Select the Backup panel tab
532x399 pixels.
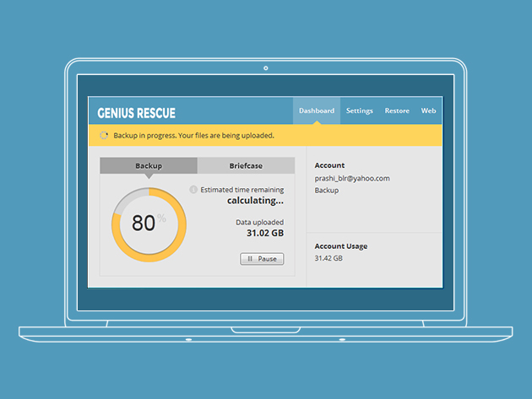pyautogui.click(x=149, y=165)
